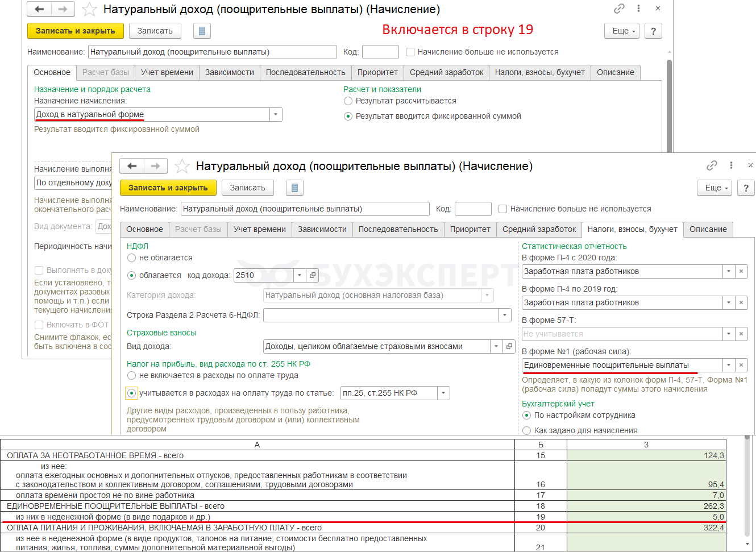Click Записать и закрыть in the rear window
Image resolution: width=756 pixels, height=552 pixels.
click(x=76, y=31)
